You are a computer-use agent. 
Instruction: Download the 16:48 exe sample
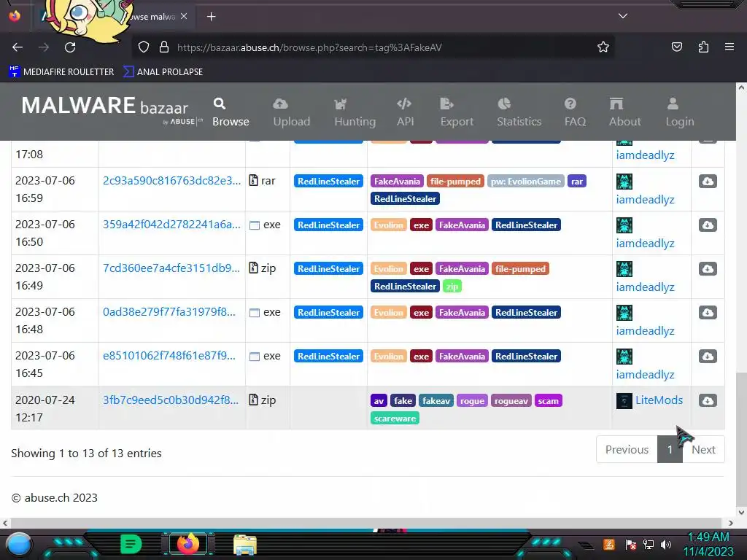[x=708, y=312]
